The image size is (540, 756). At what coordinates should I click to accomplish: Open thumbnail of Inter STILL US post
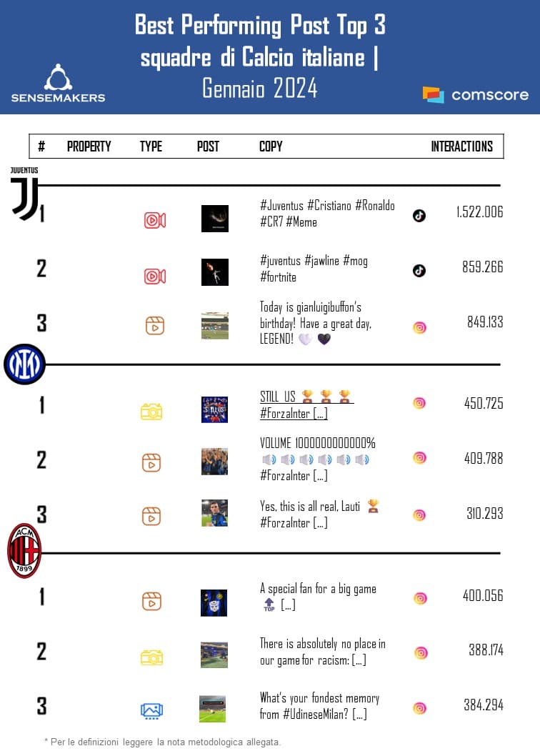point(214,409)
